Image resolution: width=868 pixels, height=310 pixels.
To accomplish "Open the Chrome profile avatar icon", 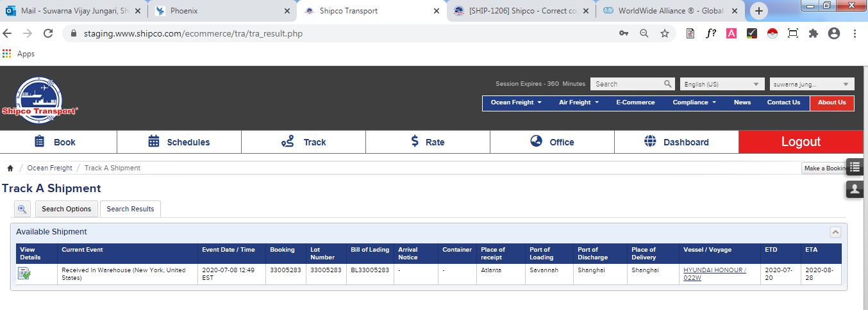I will coord(834,33).
